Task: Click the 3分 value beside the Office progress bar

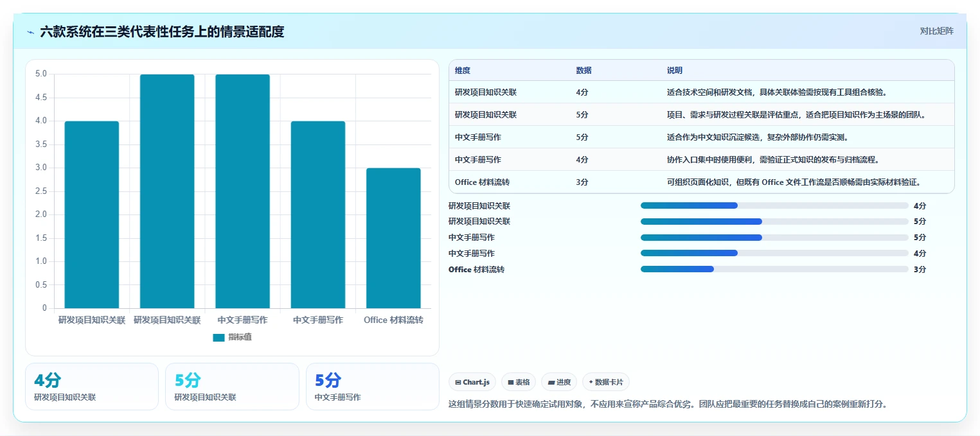Action: pos(920,270)
